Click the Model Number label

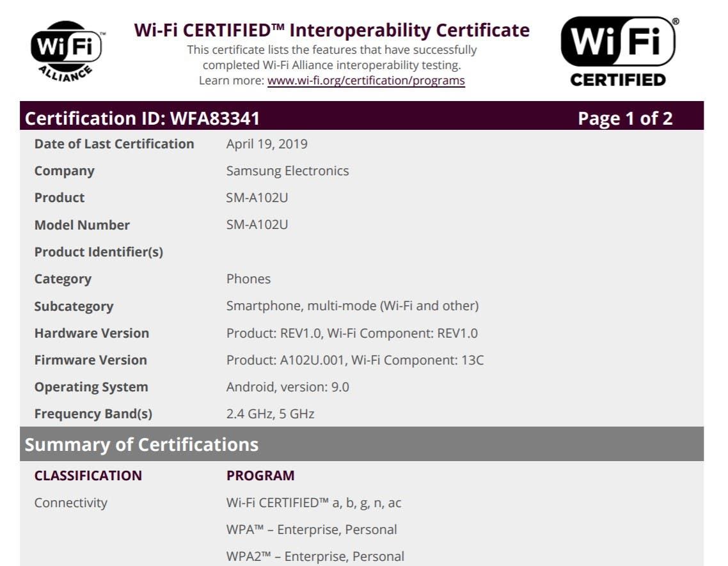tap(82, 224)
